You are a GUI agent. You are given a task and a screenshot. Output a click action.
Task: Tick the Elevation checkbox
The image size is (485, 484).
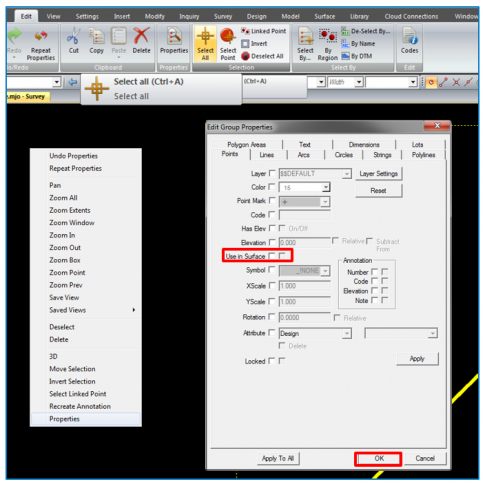(x=272, y=242)
